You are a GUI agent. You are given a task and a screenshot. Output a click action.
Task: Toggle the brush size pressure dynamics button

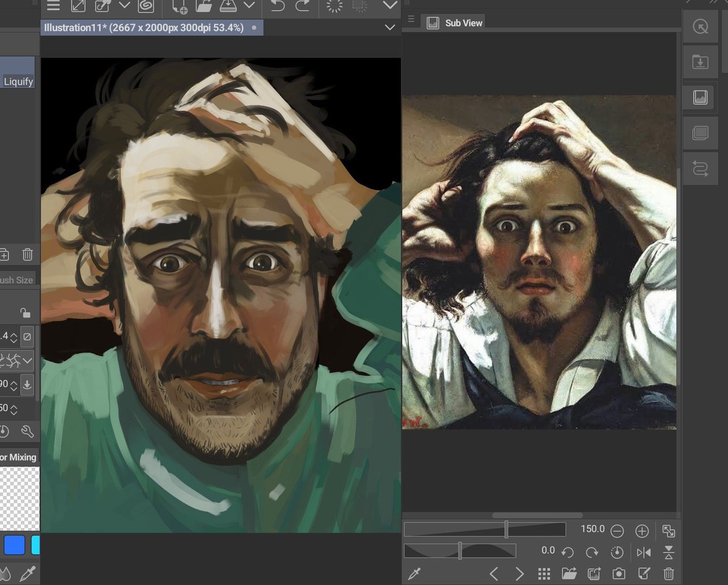pyautogui.click(x=27, y=336)
